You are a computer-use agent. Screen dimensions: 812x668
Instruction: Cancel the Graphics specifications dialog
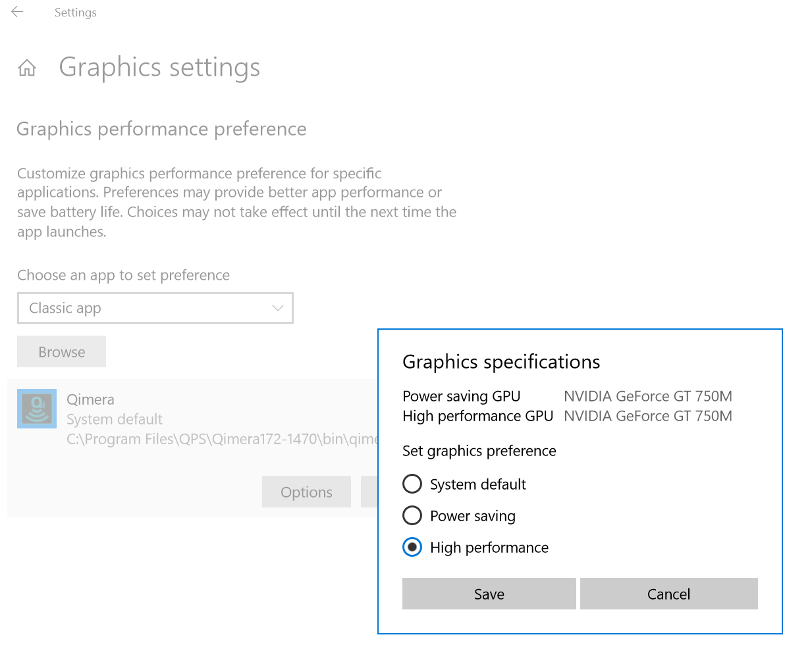[x=668, y=594]
